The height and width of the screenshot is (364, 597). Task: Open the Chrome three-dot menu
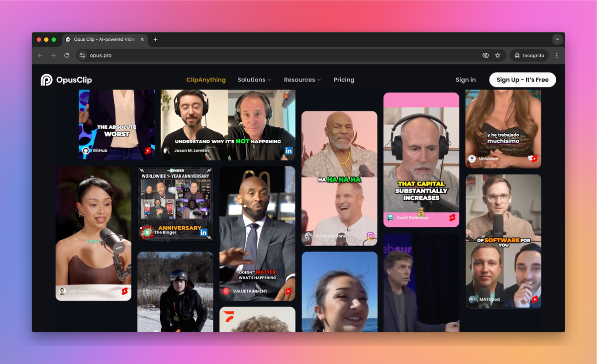(x=557, y=55)
